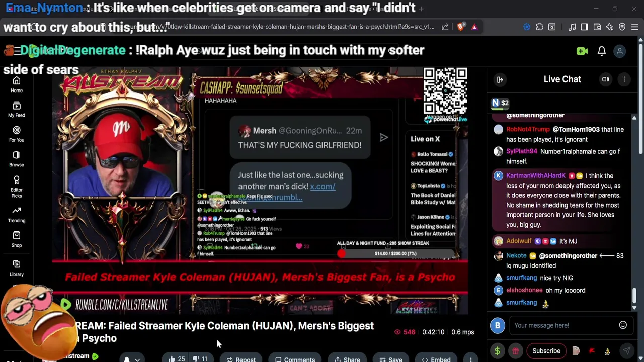Open Shop in the sidebar
The image size is (644, 362).
(x=17, y=239)
